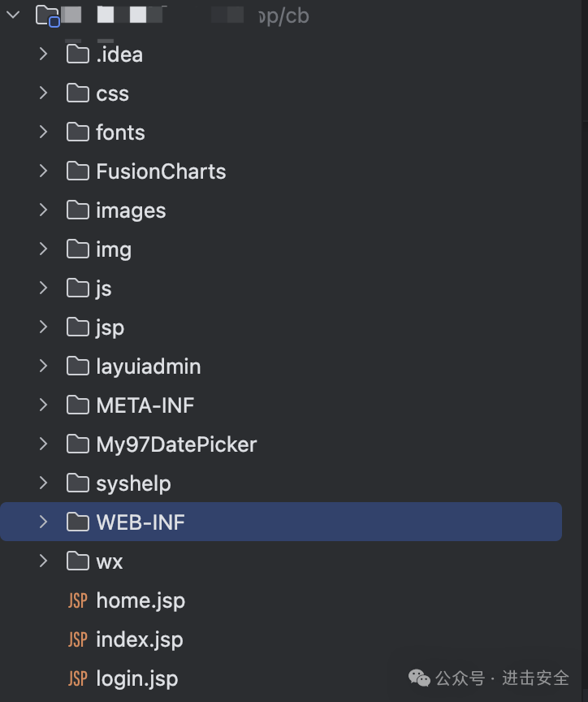Click the FusionCharts folder icon
Screen dimensions: 588x702
[x=78, y=171]
